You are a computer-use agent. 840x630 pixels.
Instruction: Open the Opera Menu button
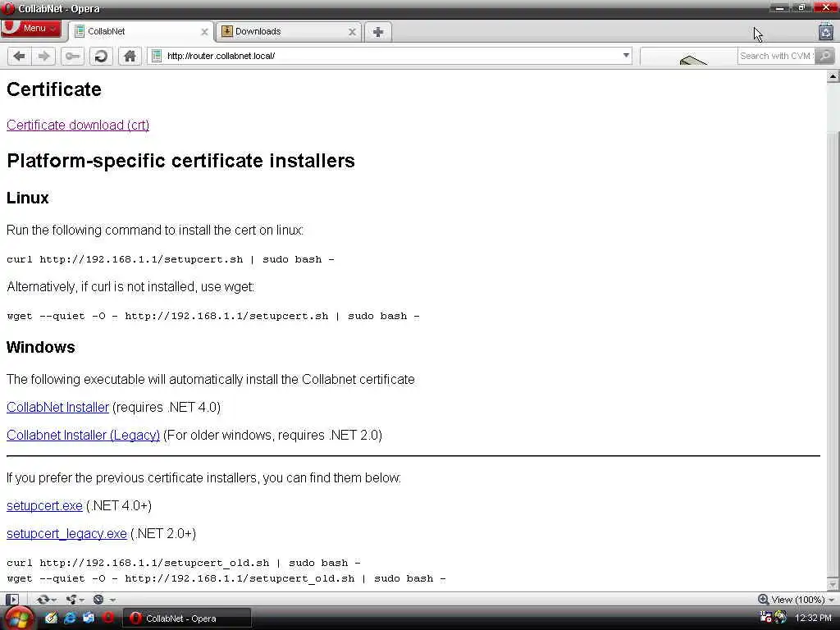point(30,29)
